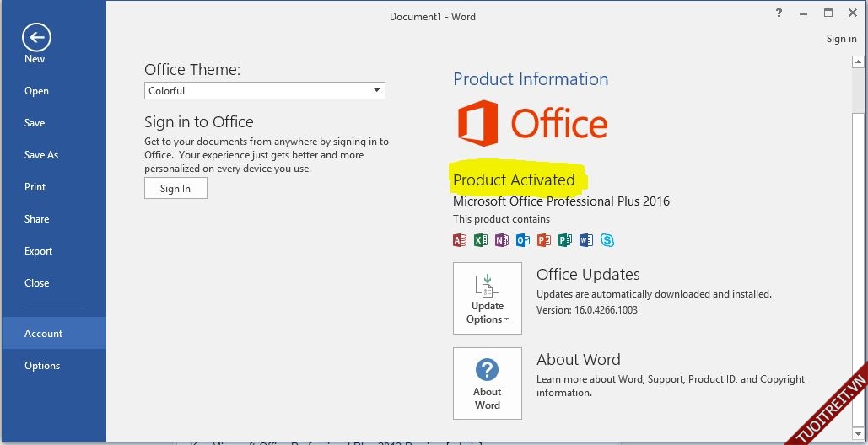
Task: Click the back arrow to return to document
Action: point(36,37)
